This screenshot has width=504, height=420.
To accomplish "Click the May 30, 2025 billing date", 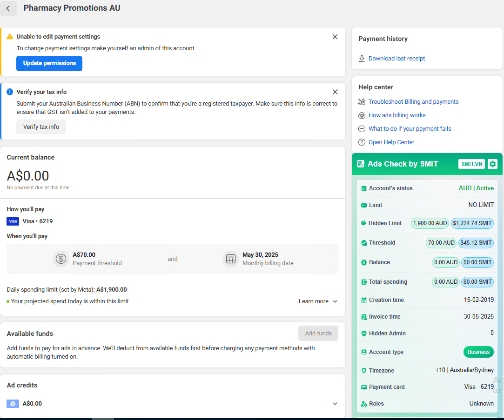I will [260, 255].
